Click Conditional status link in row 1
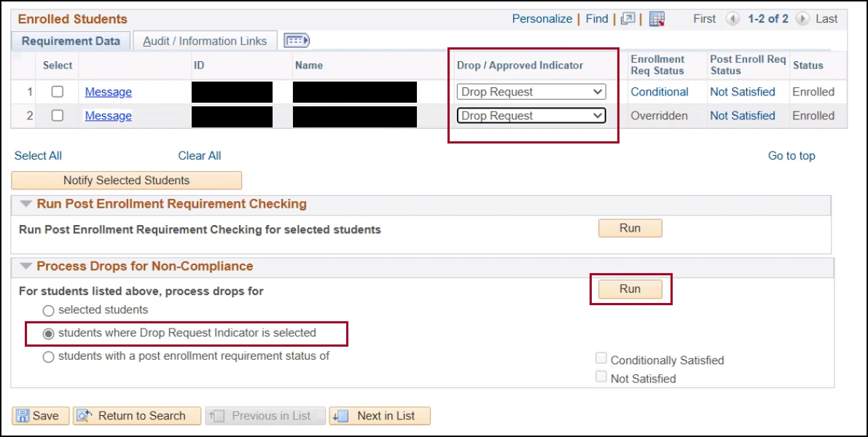This screenshot has width=868, height=437. [660, 92]
